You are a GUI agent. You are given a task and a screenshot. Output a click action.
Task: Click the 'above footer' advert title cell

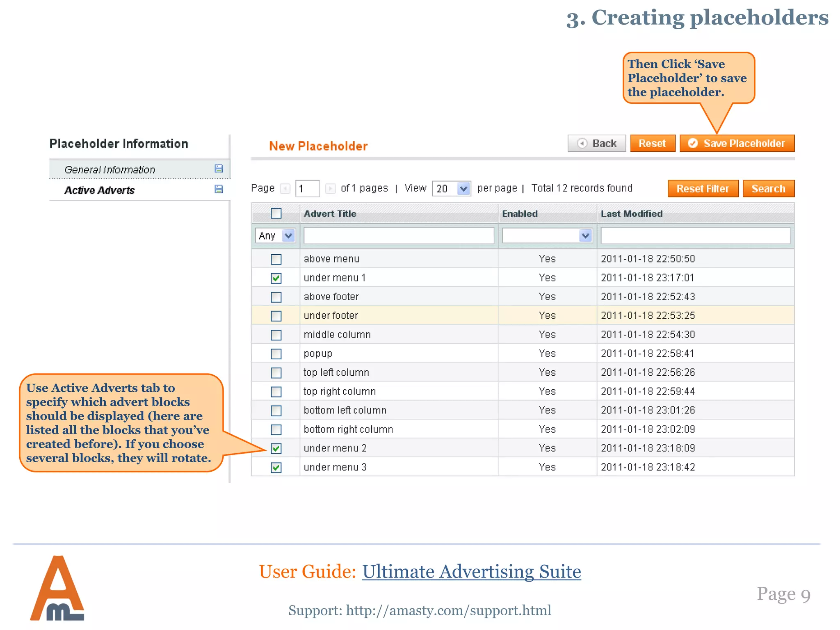(399, 297)
